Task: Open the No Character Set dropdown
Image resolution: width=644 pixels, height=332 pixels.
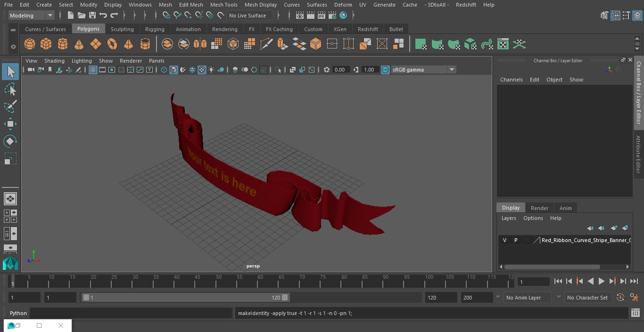Action: pos(587,298)
